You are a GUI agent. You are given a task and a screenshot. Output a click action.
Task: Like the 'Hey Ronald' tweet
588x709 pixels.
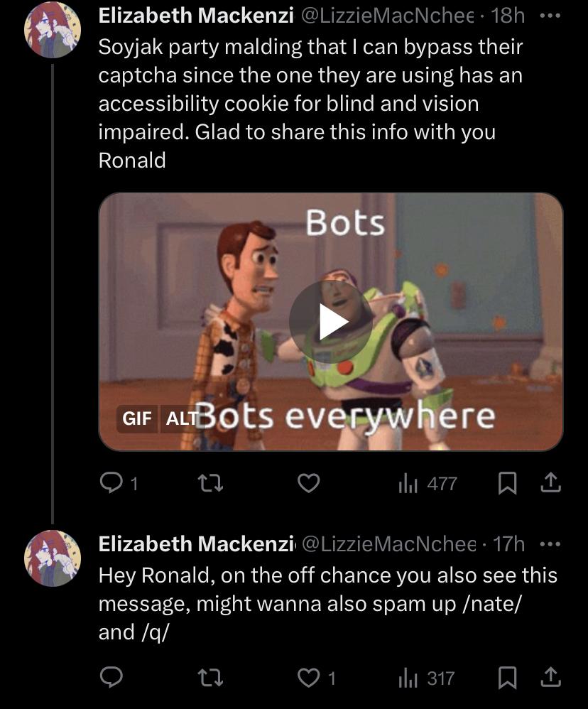click(308, 678)
